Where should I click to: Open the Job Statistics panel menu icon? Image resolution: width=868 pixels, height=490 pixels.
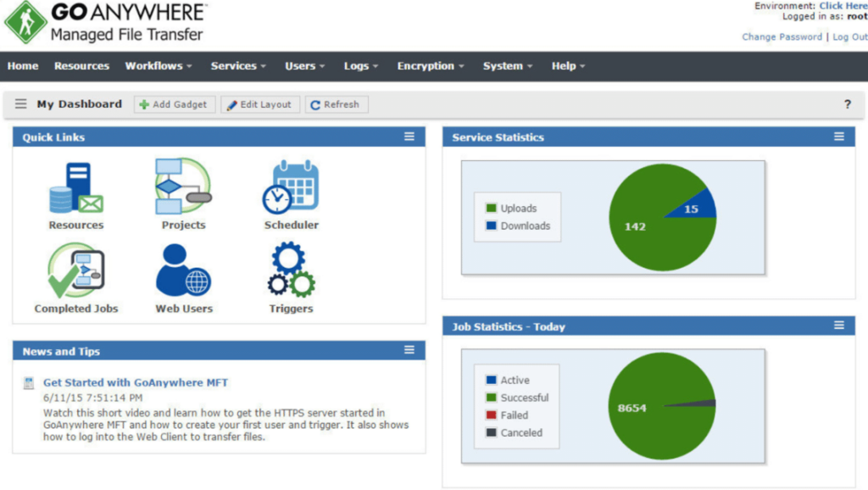click(838, 326)
